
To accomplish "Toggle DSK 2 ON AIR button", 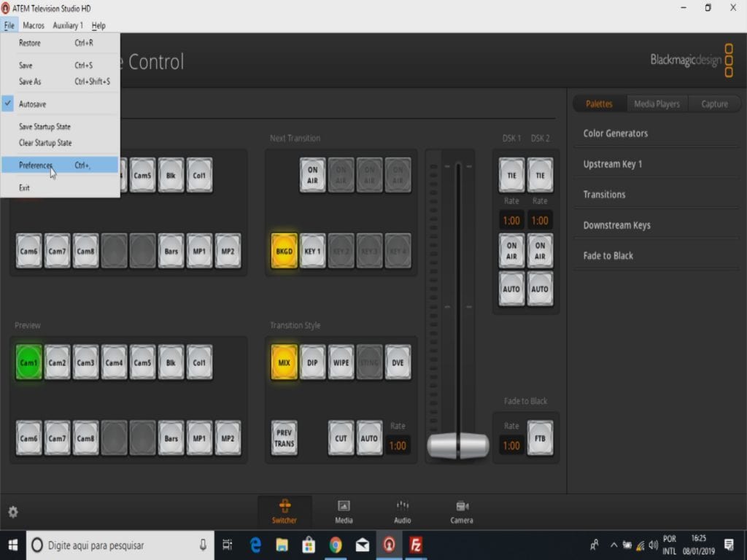I will tap(540, 251).
